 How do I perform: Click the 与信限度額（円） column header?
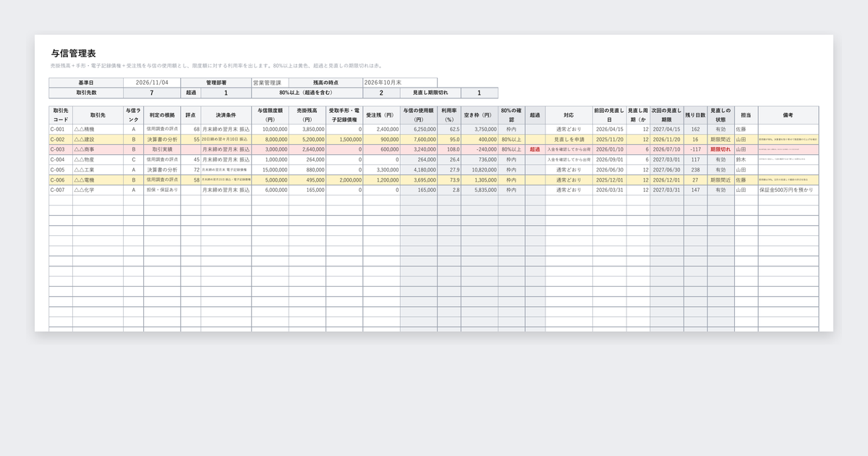click(271, 115)
